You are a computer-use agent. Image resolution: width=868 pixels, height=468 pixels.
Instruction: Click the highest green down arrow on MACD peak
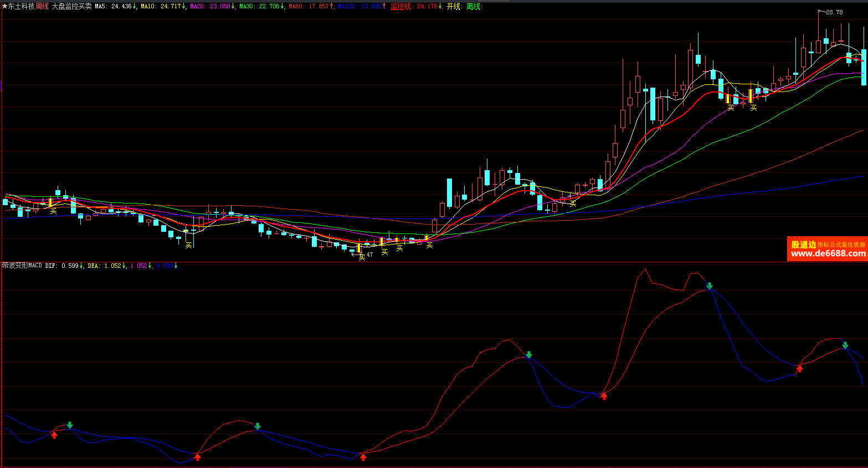point(710,286)
